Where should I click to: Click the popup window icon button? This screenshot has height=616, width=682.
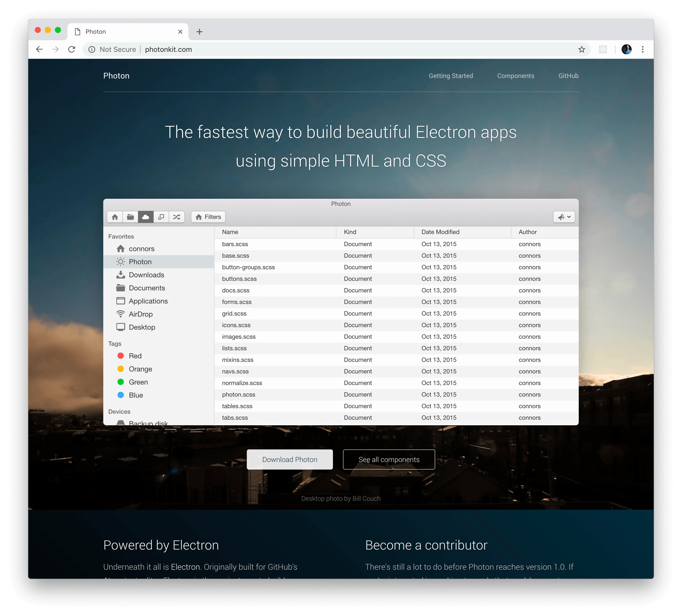coord(161,217)
